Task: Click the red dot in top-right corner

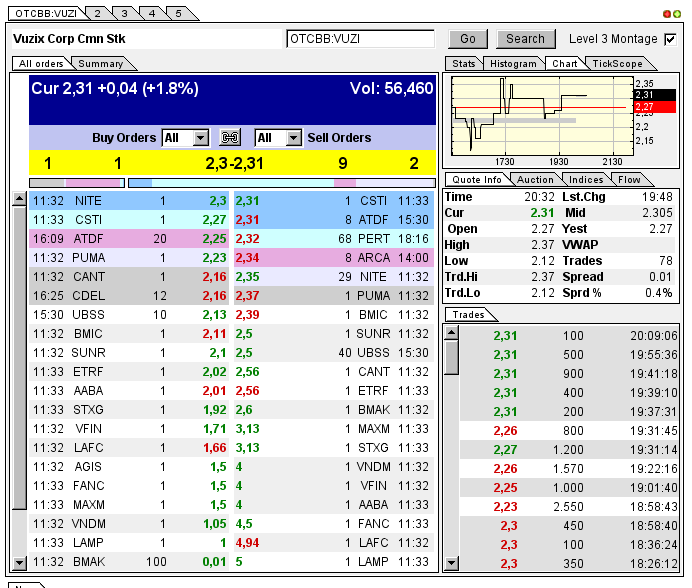Action: click(667, 14)
